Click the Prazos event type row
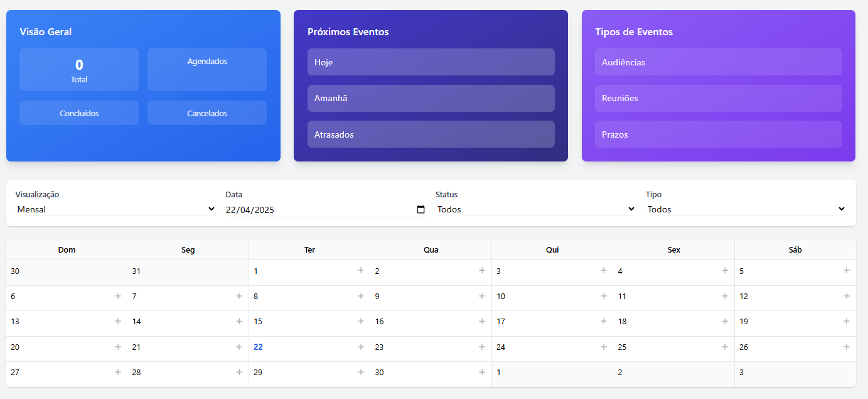868x399 pixels. (719, 134)
